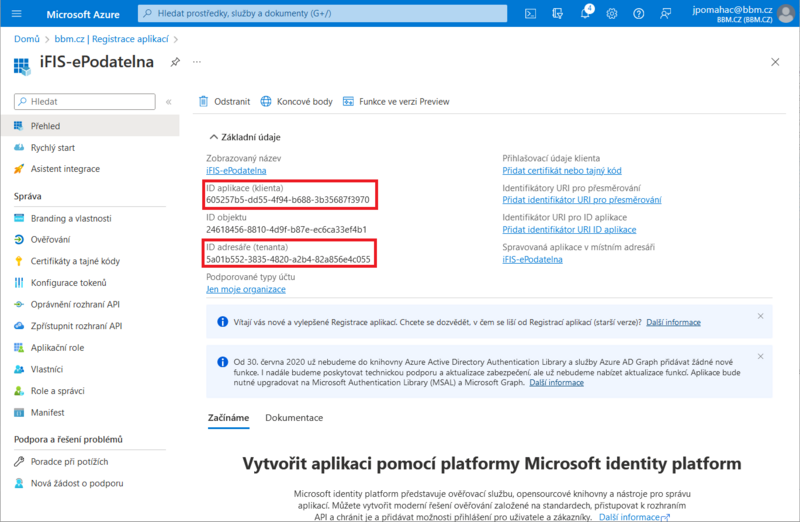
Task: Open the feedback icon
Action: (665, 14)
